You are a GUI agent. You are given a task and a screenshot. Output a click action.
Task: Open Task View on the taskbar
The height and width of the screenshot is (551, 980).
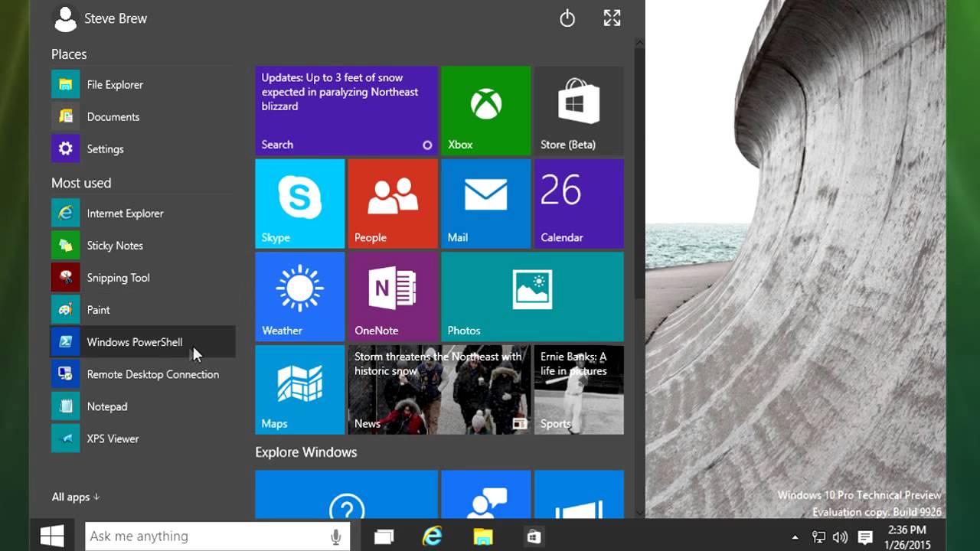(x=383, y=537)
